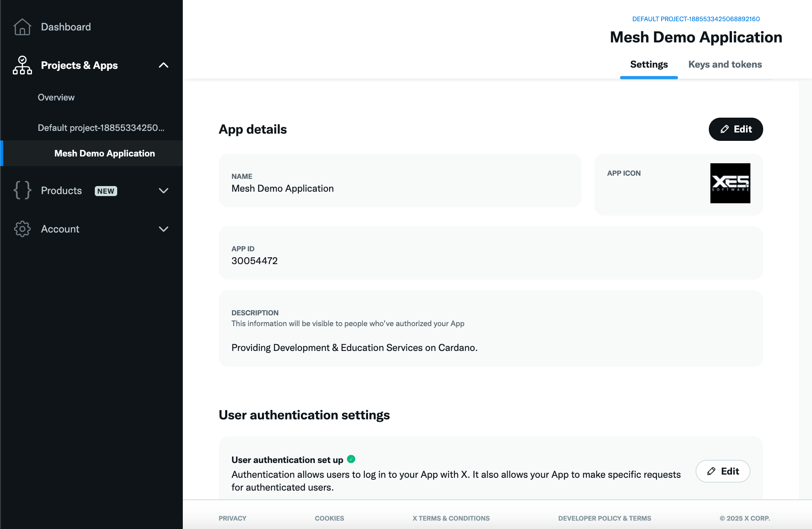
Task: Select Mesh Demo Application in the sidebar
Action: (x=105, y=153)
